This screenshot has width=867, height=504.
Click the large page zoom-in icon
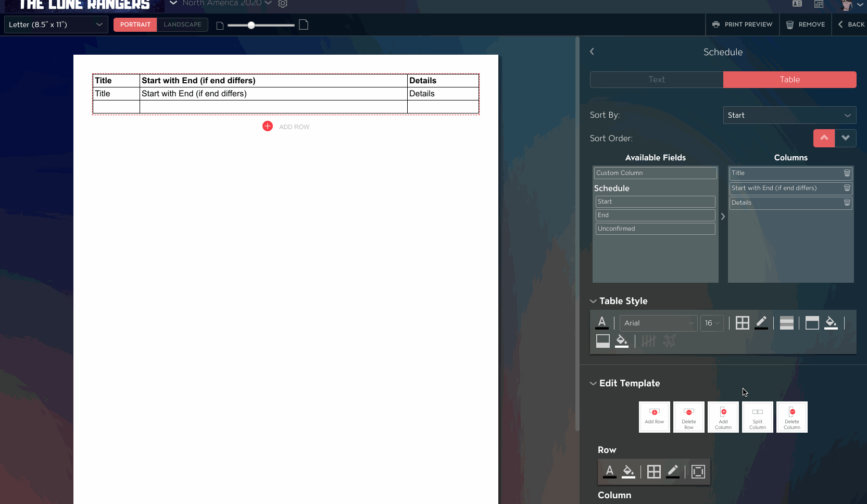304,24
